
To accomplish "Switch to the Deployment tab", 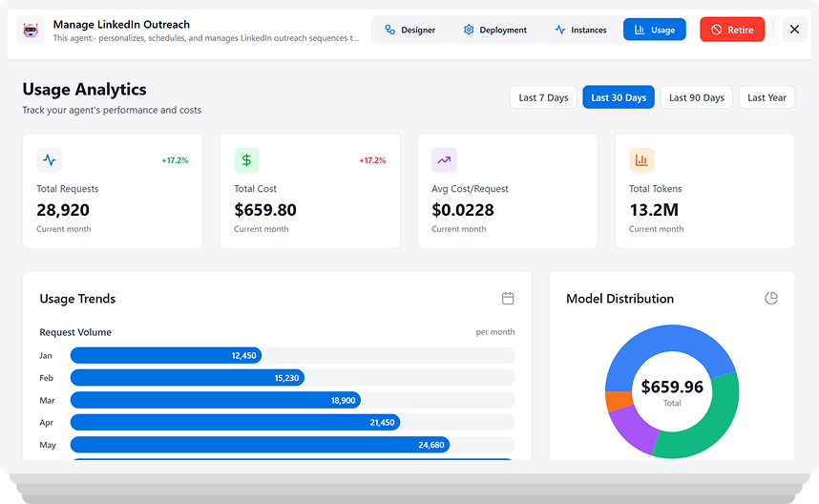I will (x=494, y=30).
